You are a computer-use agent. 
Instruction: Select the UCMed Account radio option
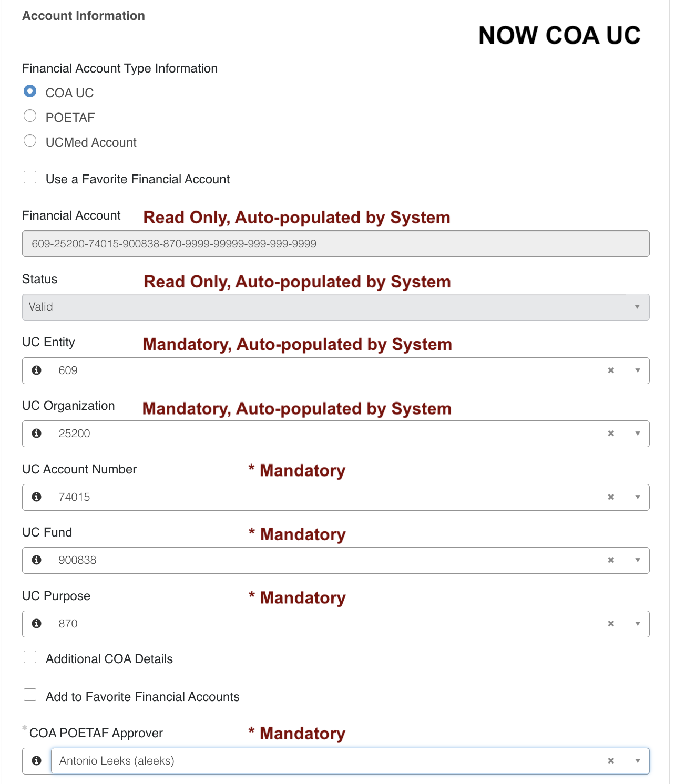pyautogui.click(x=30, y=140)
